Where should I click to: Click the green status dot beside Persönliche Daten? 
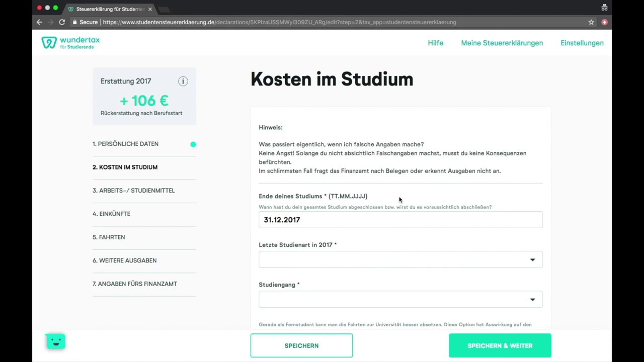(x=193, y=144)
